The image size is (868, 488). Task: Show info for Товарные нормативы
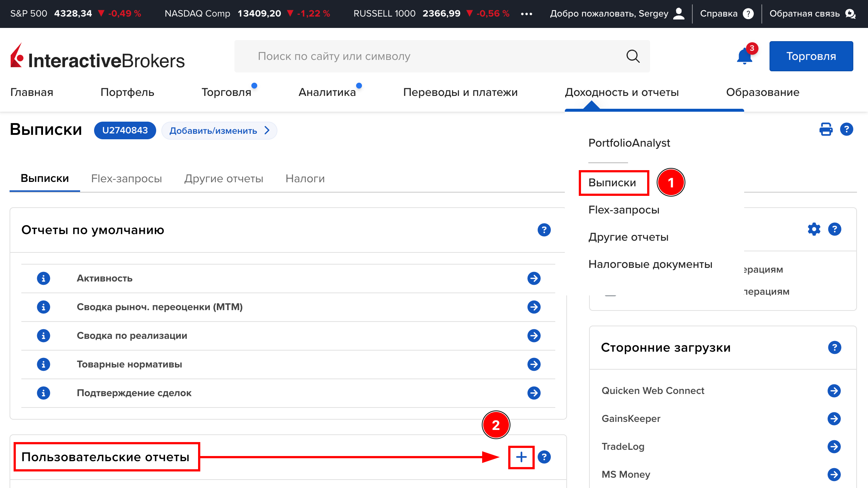coord(43,364)
